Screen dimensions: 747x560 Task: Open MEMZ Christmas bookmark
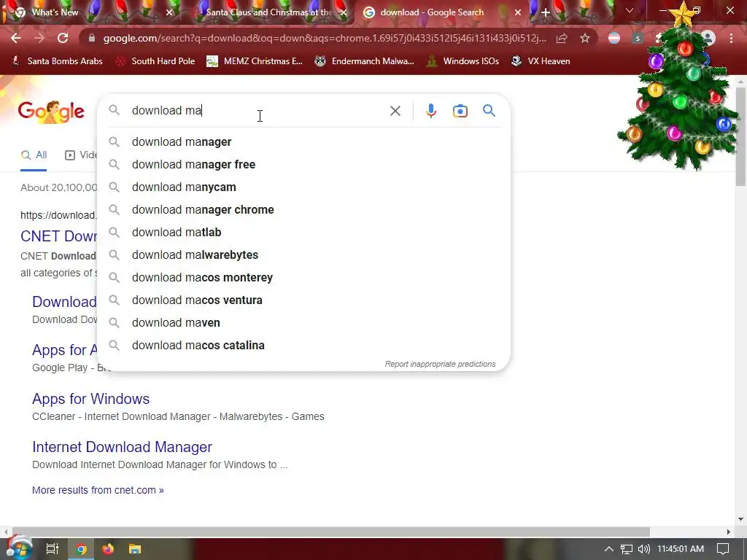(x=255, y=61)
